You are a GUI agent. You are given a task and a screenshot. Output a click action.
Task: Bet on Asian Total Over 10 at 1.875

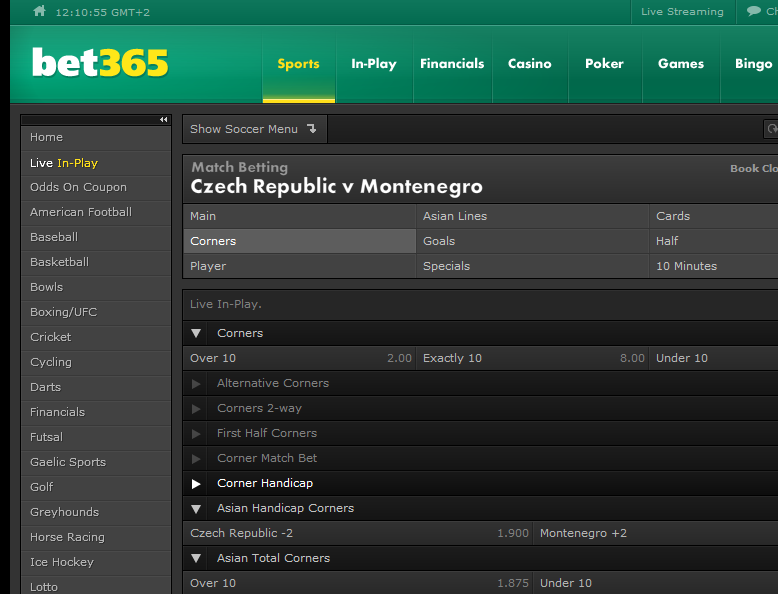click(358, 583)
